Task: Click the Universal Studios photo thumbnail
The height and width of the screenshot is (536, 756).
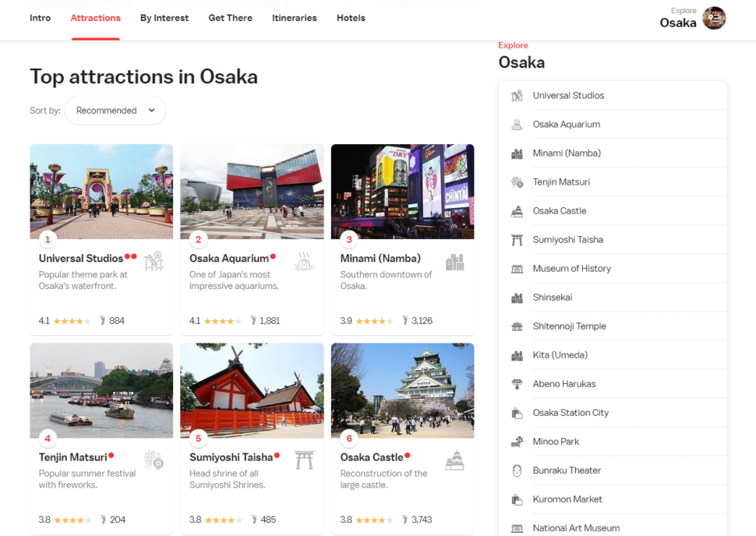Action: 101,192
